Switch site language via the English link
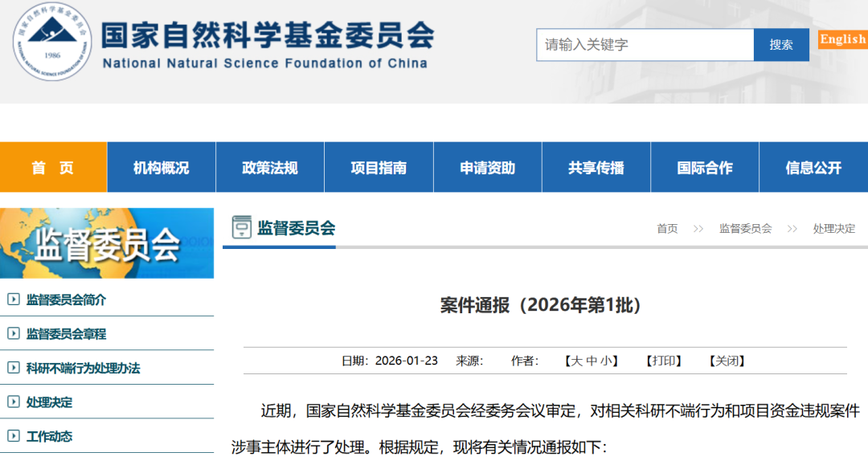Image resolution: width=868 pixels, height=469 pixels. pos(841,39)
